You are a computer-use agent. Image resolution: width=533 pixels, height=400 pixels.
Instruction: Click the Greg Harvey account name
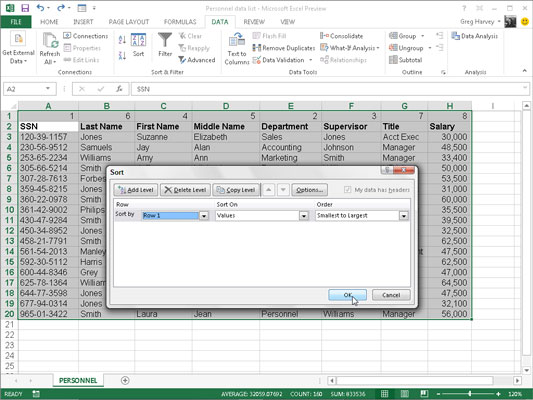coord(477,21)
